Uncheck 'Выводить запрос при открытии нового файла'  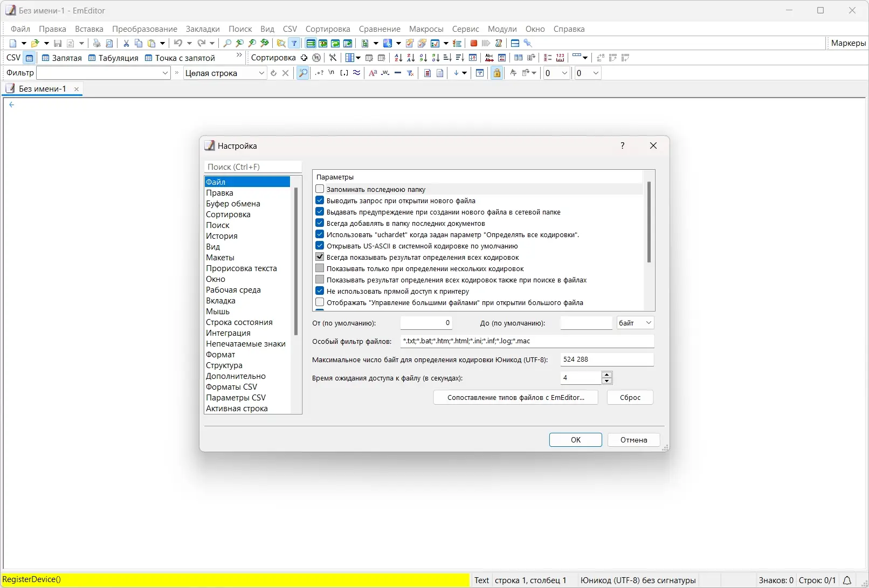click(320, 200)
